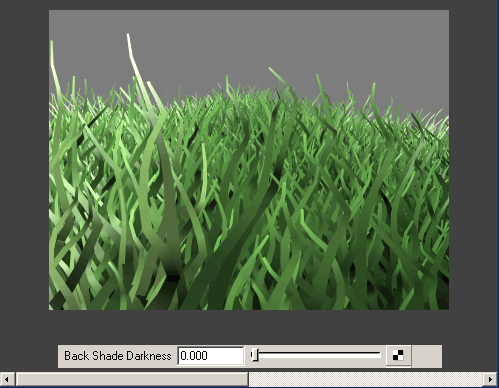The height and width of the screenshot is (388, 499).
Task: Click the grass render preview image
Action: pyautogui.click(x=249, y=160)
